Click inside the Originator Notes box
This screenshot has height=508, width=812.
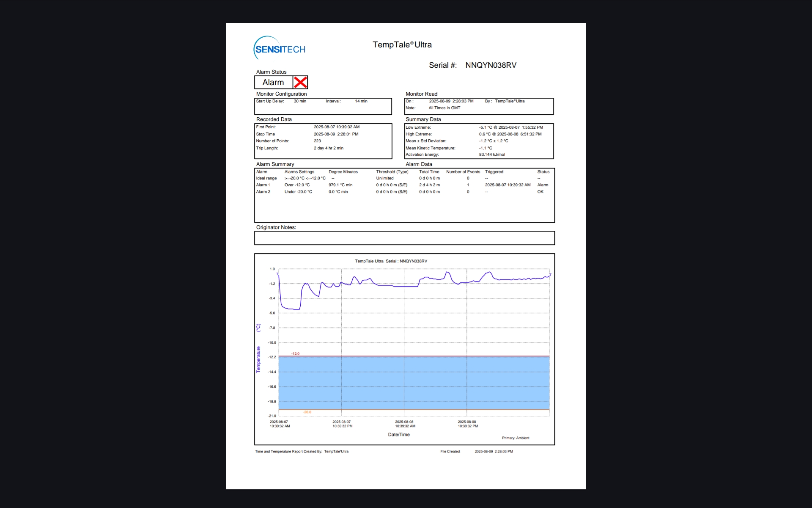coord(404,238)
